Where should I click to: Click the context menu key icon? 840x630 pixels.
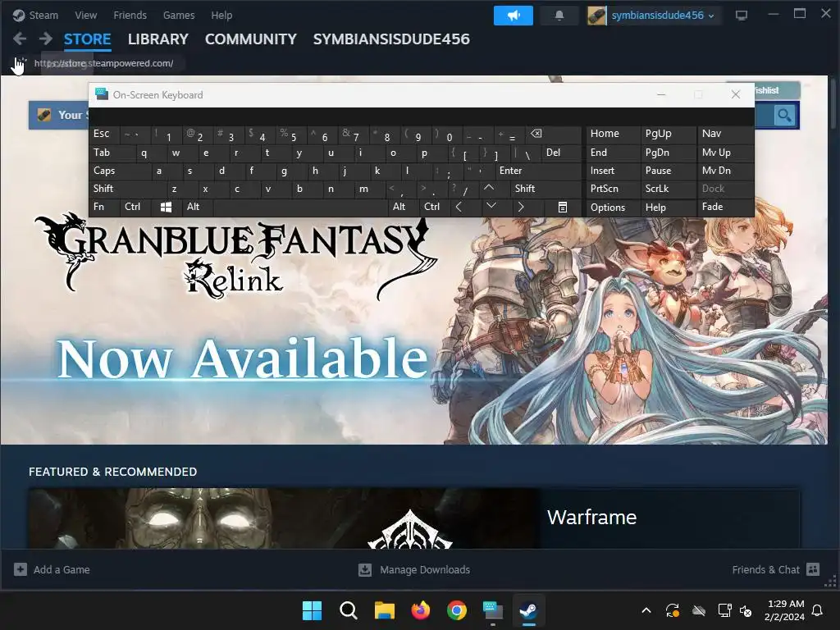(562, 207)
